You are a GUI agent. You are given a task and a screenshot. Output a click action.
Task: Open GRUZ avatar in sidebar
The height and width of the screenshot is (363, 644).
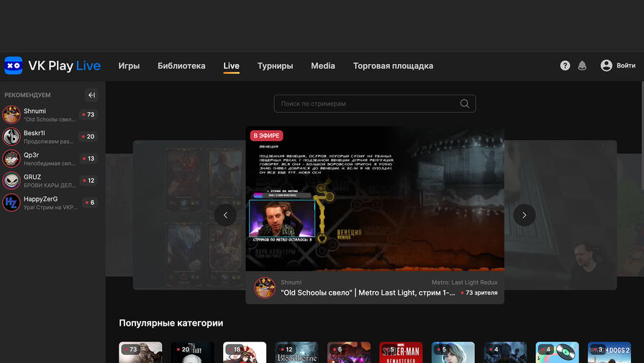pos(11,180)
